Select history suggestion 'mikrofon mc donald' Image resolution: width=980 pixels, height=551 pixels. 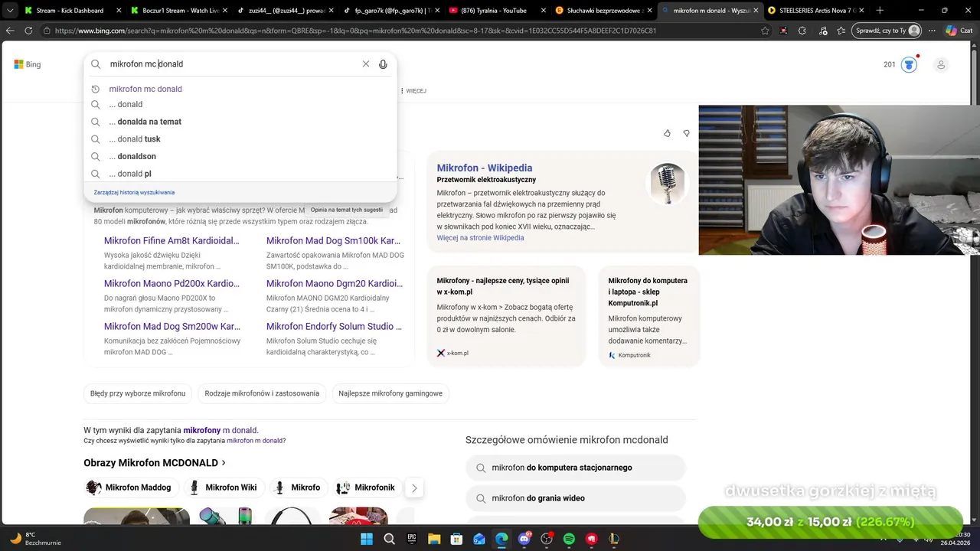[x=240, y=89]
